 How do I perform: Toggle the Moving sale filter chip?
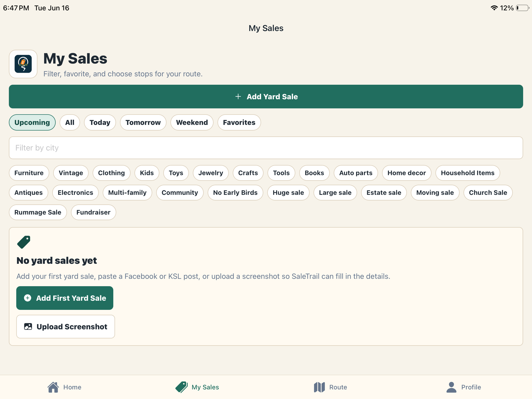[x=435, y=192]
